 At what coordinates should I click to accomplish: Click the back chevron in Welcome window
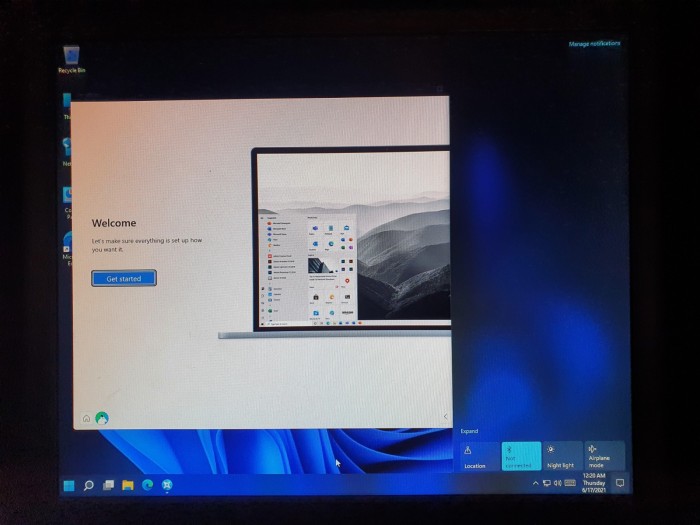click(x=445, y=416)
